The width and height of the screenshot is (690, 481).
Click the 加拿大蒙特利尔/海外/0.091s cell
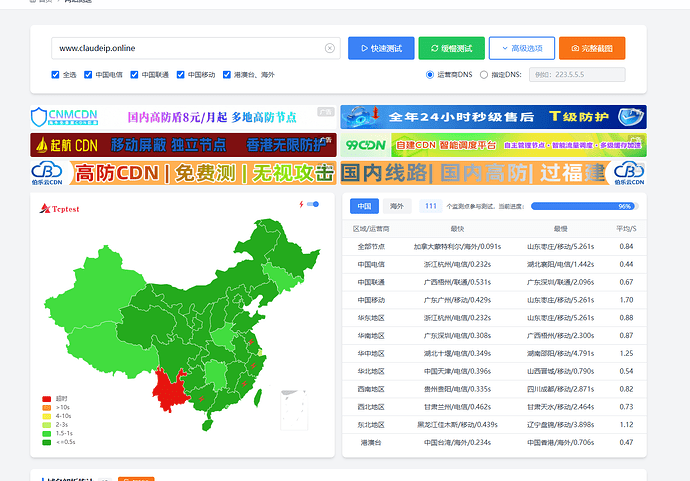click(x=457, y=246)
